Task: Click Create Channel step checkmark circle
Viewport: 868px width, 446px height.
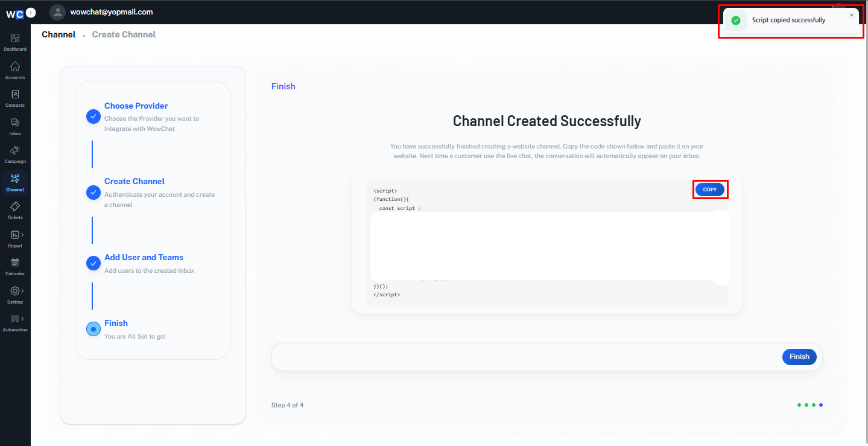Action: click(x=93, y=193)
